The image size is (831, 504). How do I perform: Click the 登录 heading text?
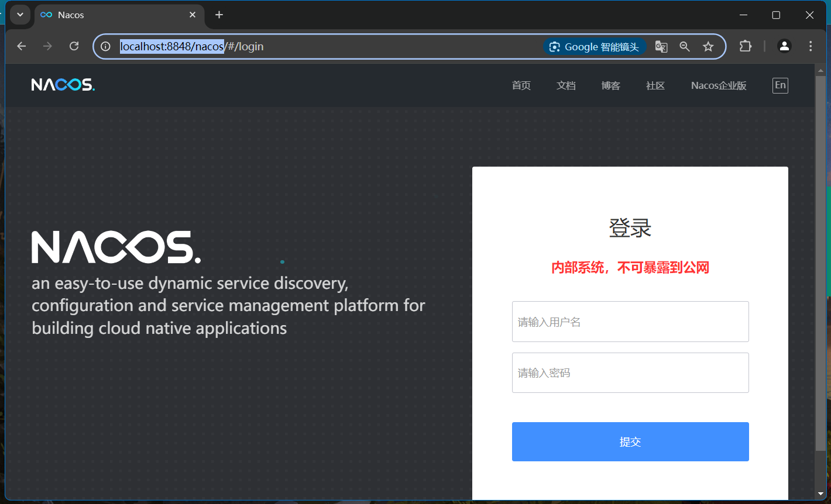tap(630, 227)
